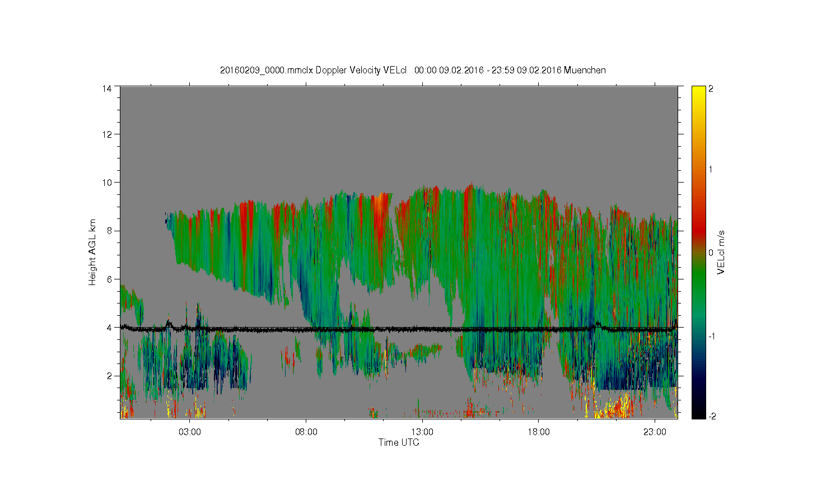The image size is (840, 504).
Task: Click the 23:00 time tick label
Action: [x=655, y=432]
